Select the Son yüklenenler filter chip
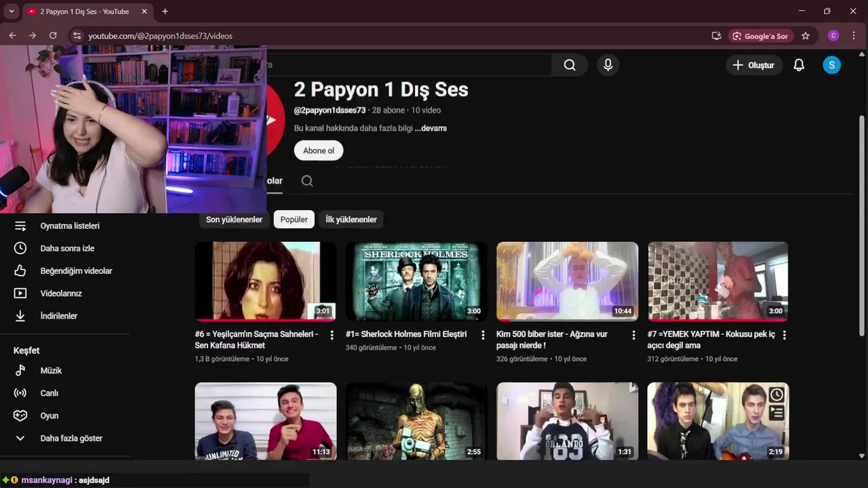868x488 pixels. click(234, 220)
